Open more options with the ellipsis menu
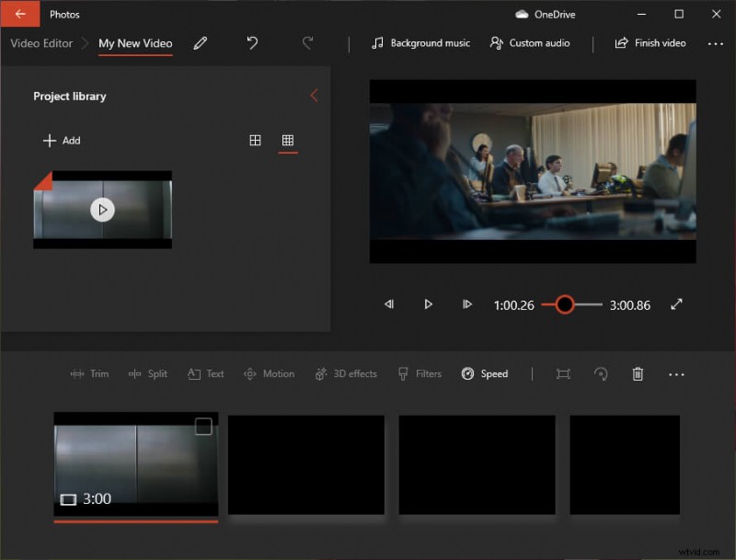Image resolution: width=736 pixels, height=560 pixels. coord(716,43)
